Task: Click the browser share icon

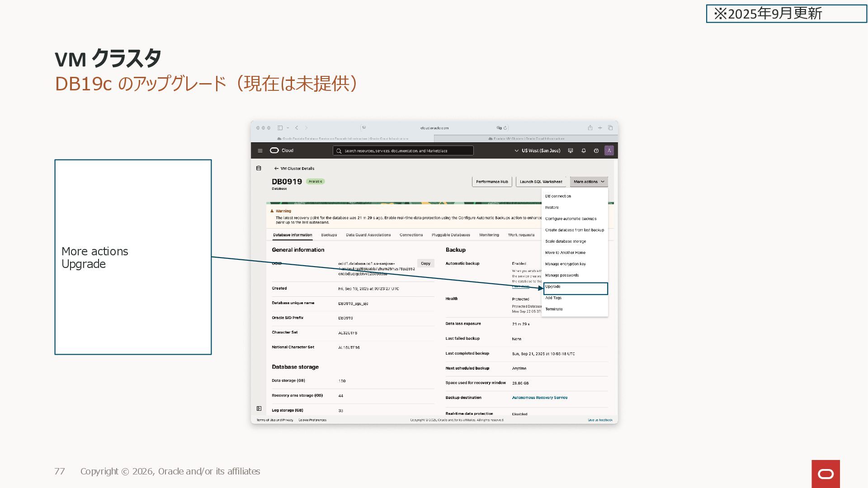Action: click(590, 128)
